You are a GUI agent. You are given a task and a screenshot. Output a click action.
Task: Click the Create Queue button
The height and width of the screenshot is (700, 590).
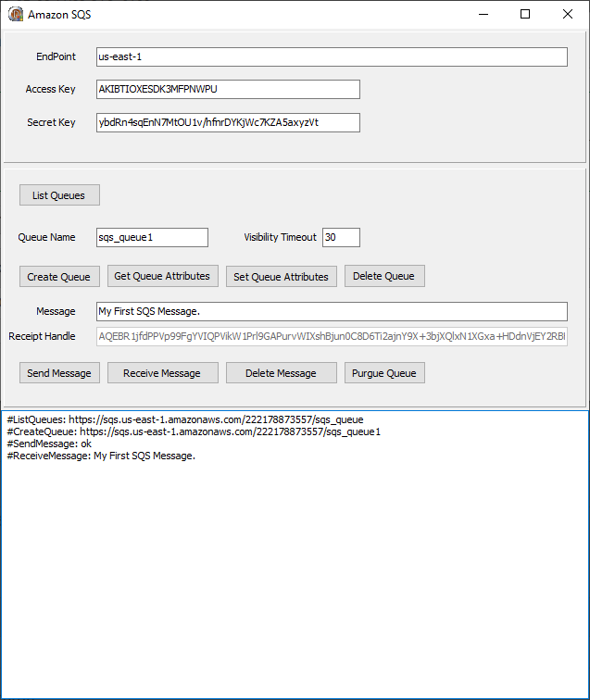click(59, 276)
